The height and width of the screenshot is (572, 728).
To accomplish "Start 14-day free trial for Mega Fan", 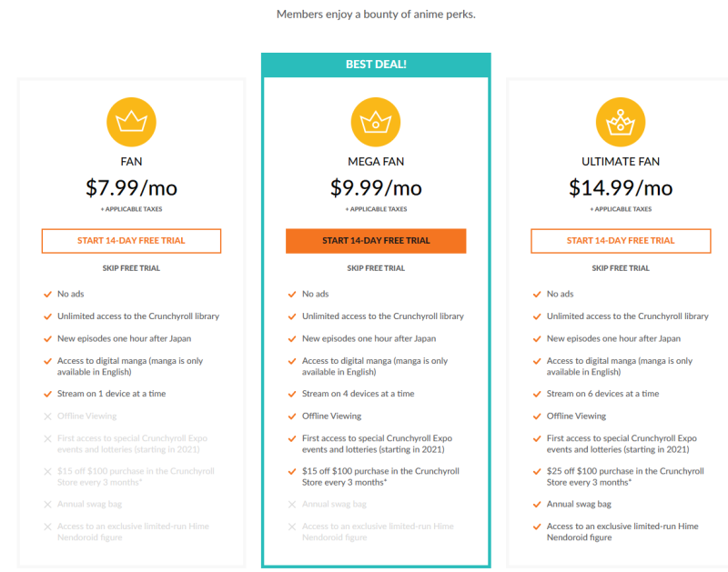I will (376, 241).
